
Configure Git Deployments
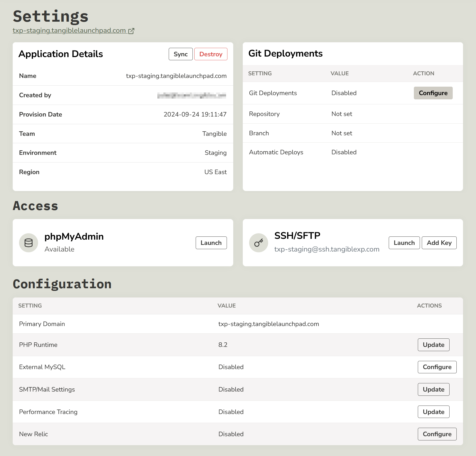[x=433, y=93]
